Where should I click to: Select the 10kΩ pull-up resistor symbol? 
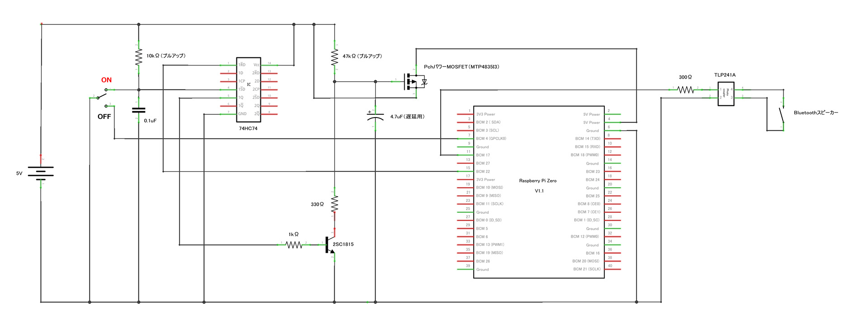[x=138, y=57]
